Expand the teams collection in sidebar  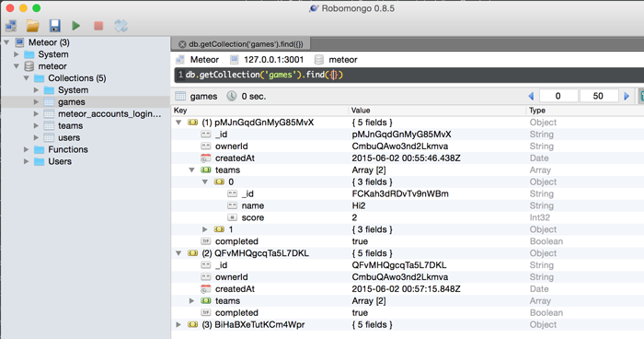pos(36,126)
